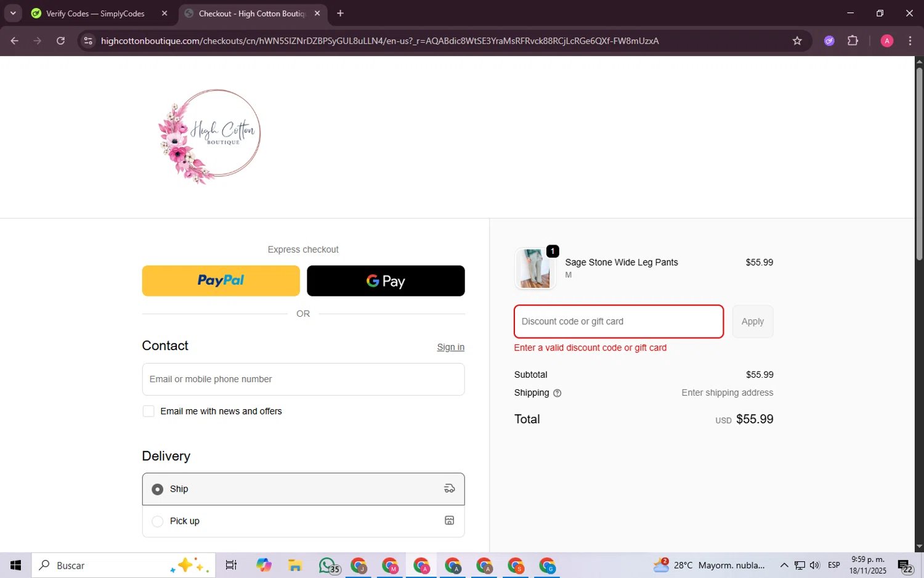The image size is (924, 578).
Task: Open the Chrome profile avatar
Action: (887, 41)
